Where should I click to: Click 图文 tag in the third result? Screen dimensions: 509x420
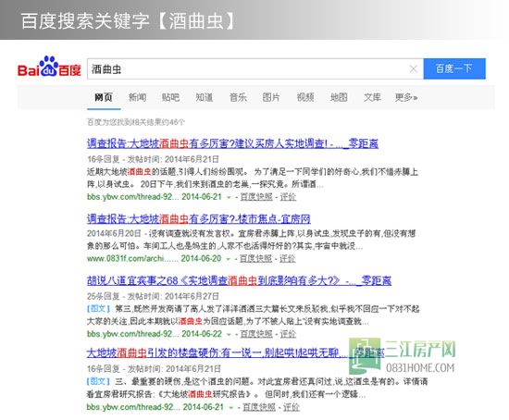click(99, 308)
